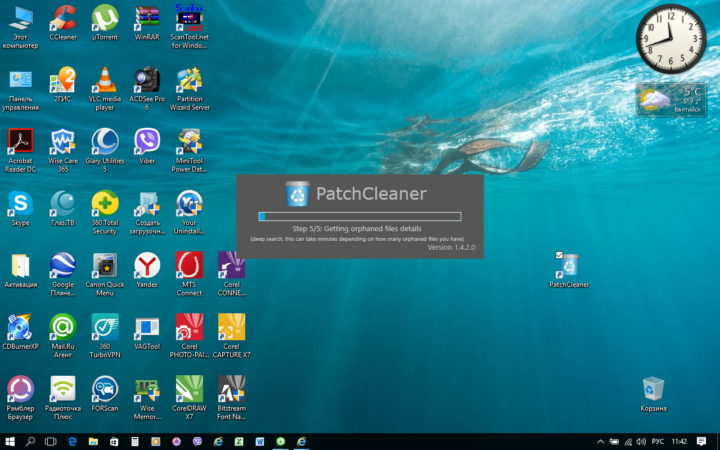
Task: Click the Viber desktop shortcut
Action: [x=147, y=146]
